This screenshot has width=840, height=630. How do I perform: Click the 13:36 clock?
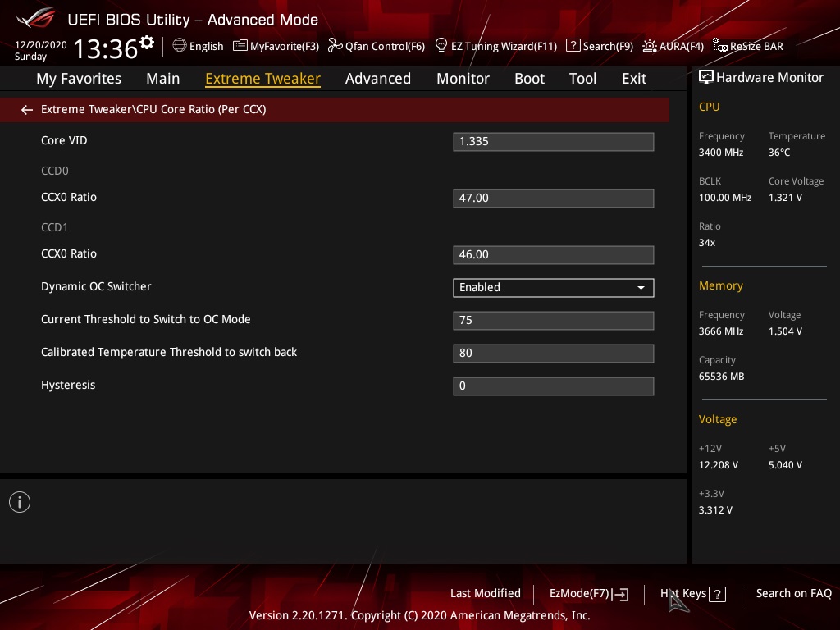(x=106, y=48)
